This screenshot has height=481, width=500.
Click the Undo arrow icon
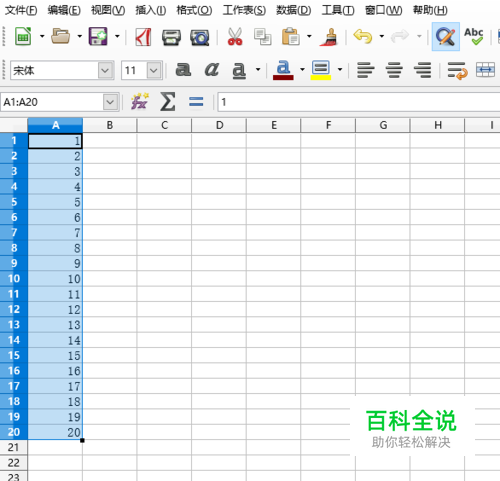pos(363,36)
